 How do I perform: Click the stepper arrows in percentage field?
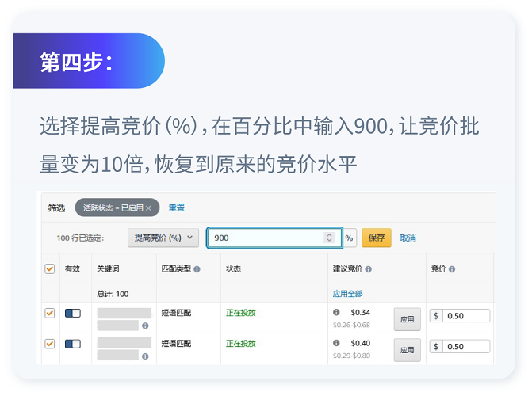pyautogui.click(x=329, y=238)
